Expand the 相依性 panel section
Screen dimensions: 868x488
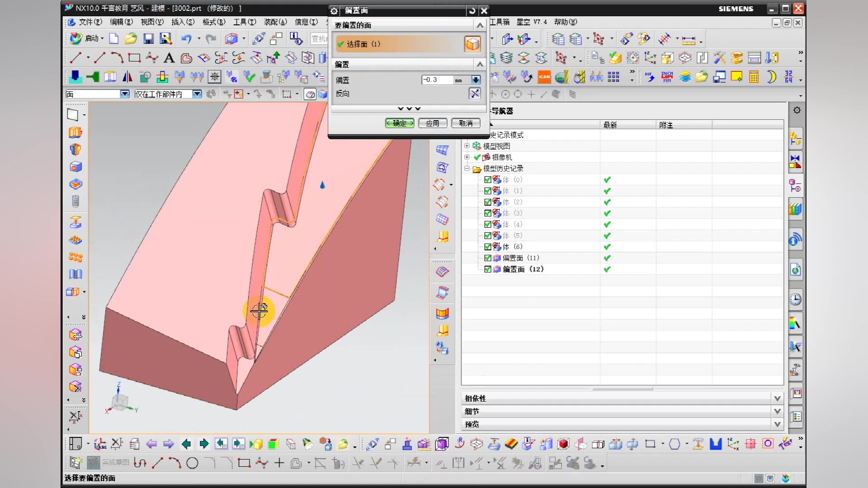777,399
